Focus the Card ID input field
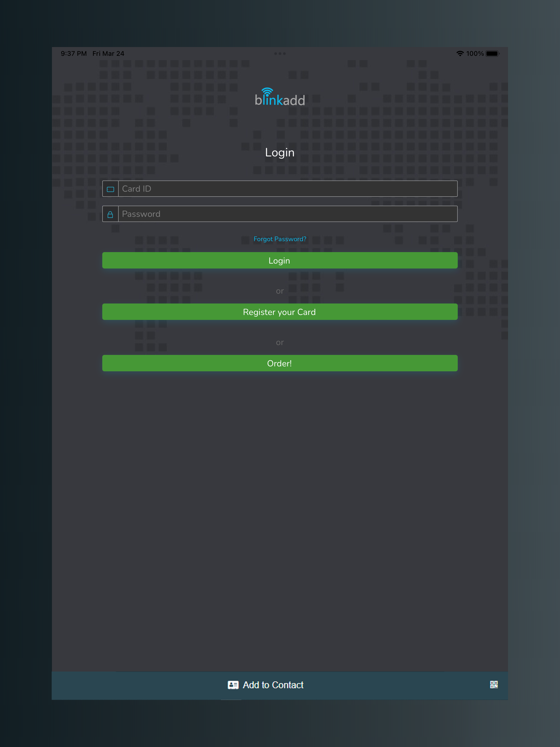Viewport: 560px width, 747px height. 288,189
